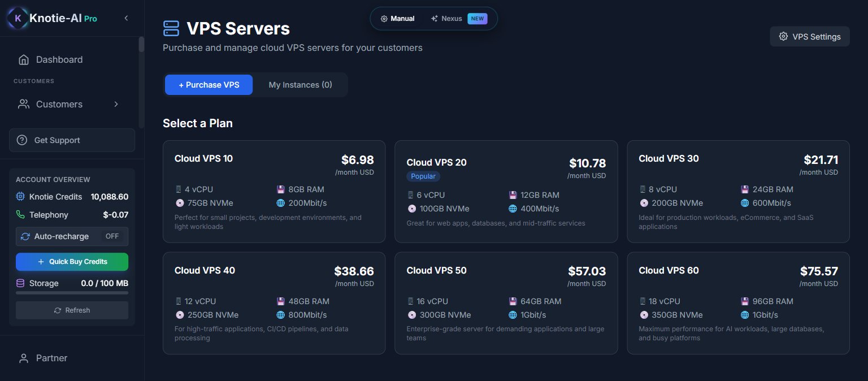Click the 800Mbit/s globe icon

(280, 315)
